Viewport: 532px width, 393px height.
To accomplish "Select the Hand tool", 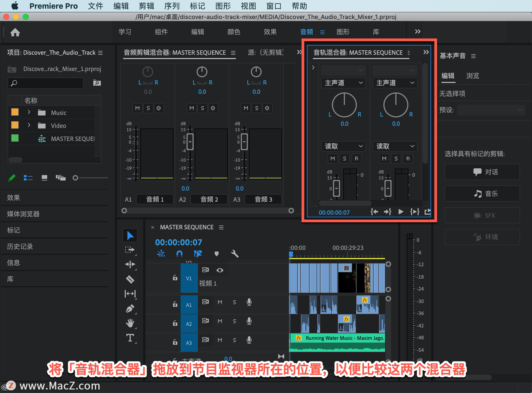I will pos(130,323).
